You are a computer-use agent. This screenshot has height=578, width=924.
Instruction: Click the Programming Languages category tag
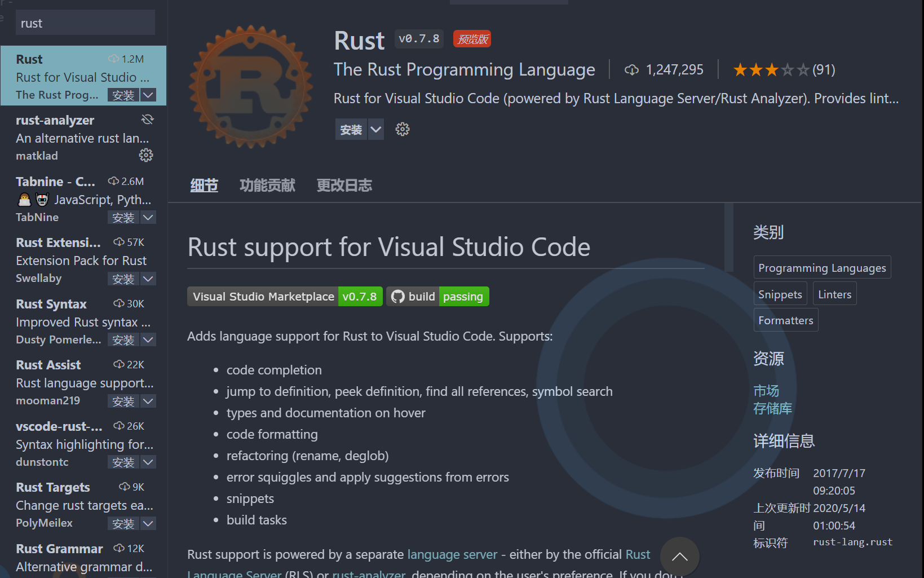tap(822, 268)
